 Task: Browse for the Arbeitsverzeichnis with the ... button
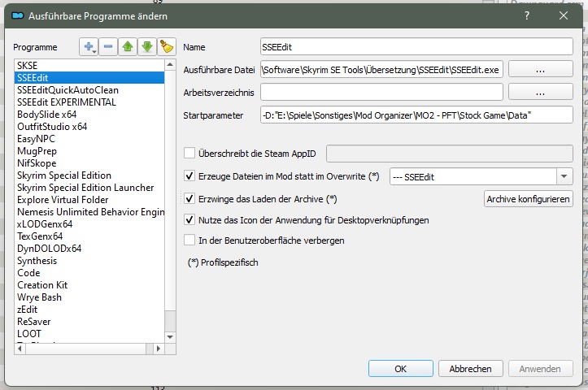(541, 93)
